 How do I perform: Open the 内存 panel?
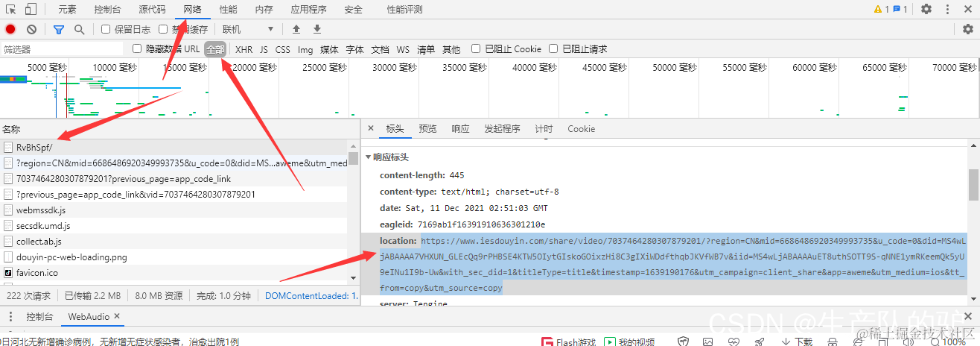click(x=264, y=10)
